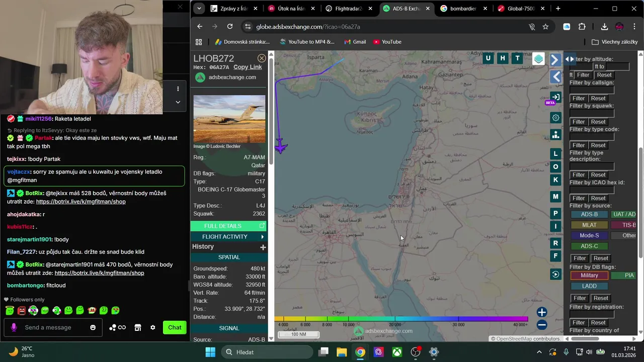
Task: Toggle the K map option button
Action: [555, 179]
